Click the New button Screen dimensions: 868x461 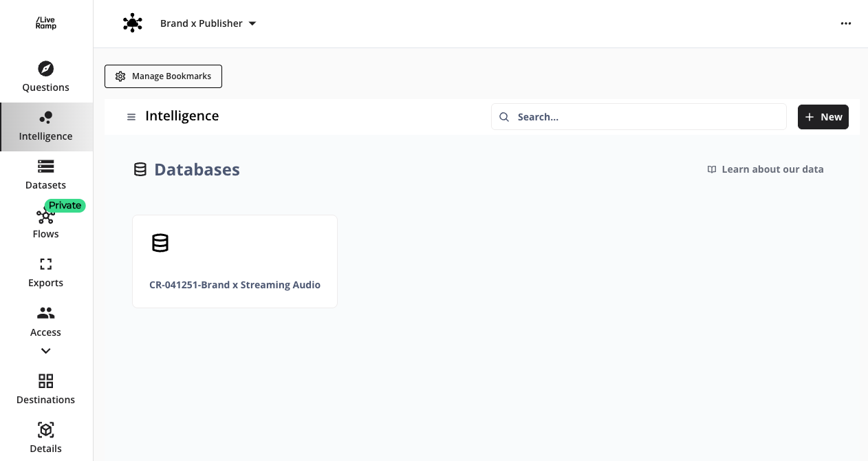tap(823, 117)
